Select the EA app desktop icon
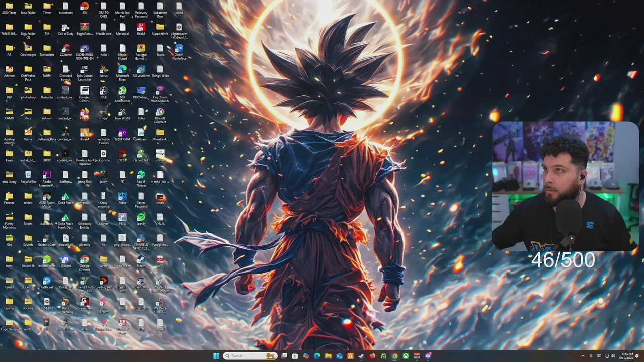This screenshot has width=644, height=362. coord(85,8)
